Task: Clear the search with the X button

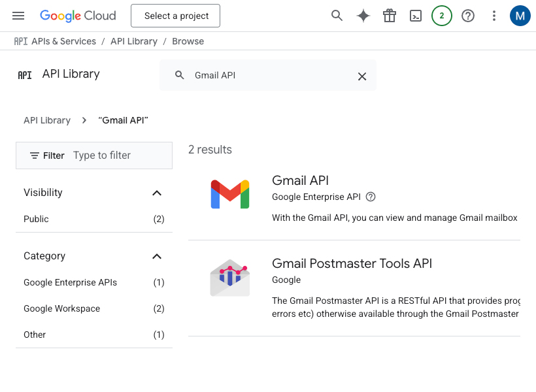Action: pyautogui.click(x=362, y=76)
